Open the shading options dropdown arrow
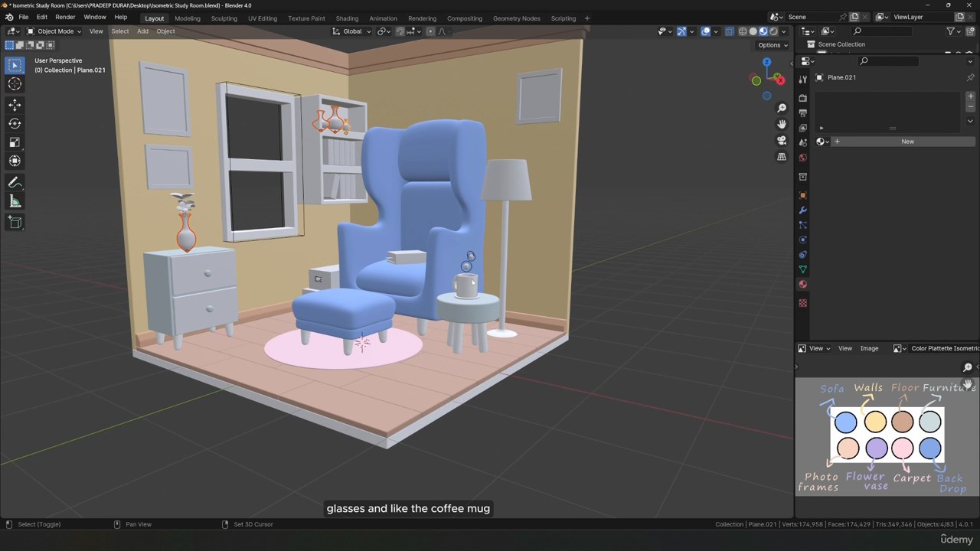 pos(784,31)
